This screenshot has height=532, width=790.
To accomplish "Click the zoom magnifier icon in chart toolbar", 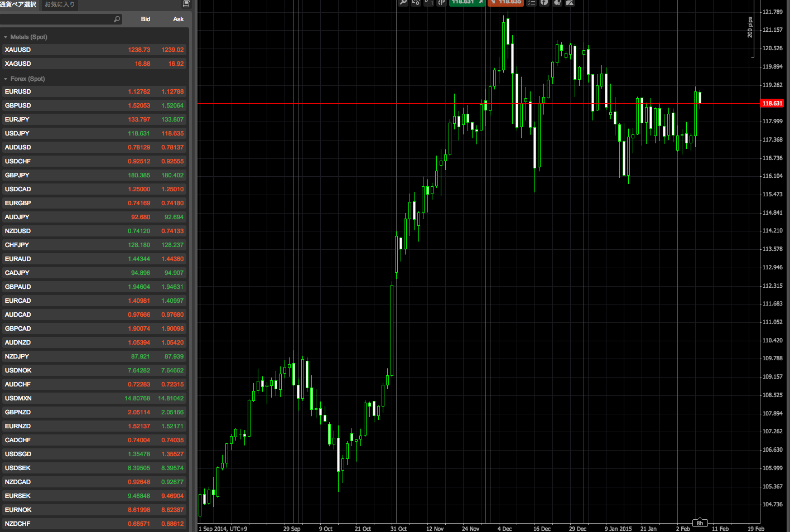I will coord(403,2).
